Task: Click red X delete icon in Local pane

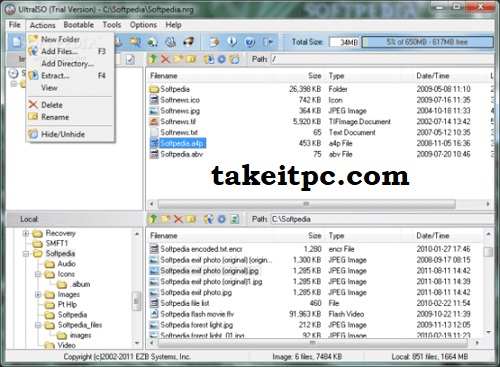Action: 178,219
